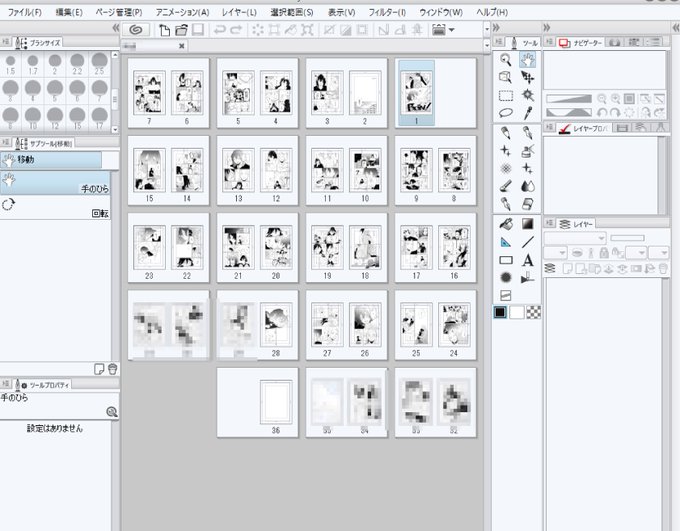
Task: Open the ウィンドウ(W) menu
Action: pyautogui.click(x=441, y=12)
